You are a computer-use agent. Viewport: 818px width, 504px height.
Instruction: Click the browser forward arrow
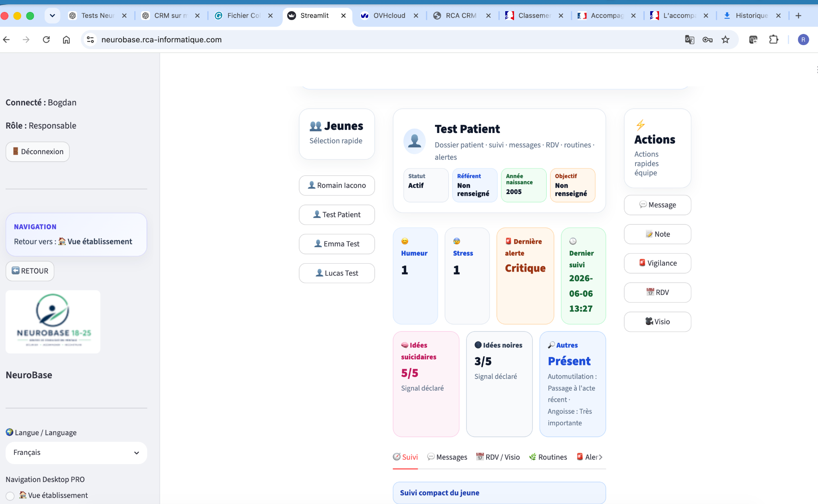click(26, 40)
